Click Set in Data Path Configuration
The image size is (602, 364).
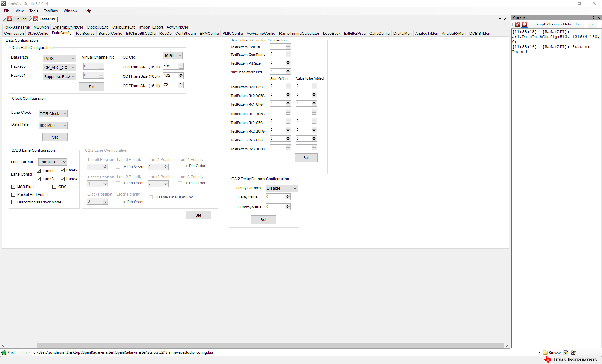(x=92, y=87)
